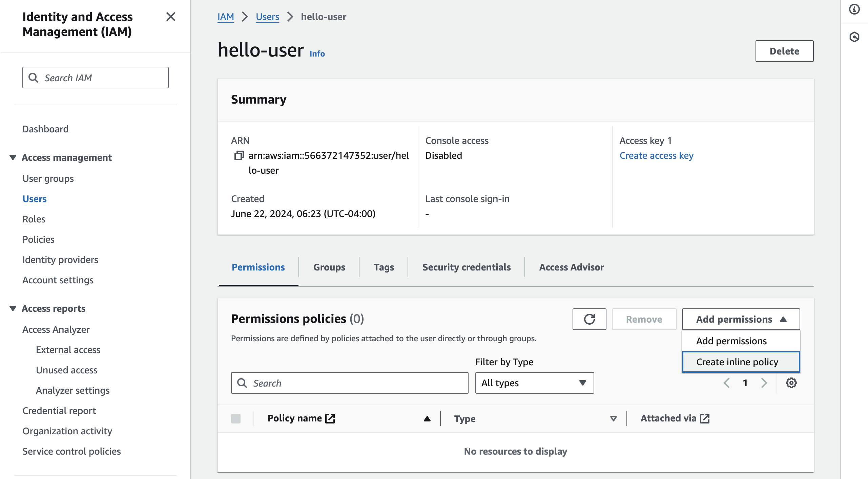This screenshot has width=868, height=479.
Task: Close the IAM navigation panel
Action: tap(171, 17)
